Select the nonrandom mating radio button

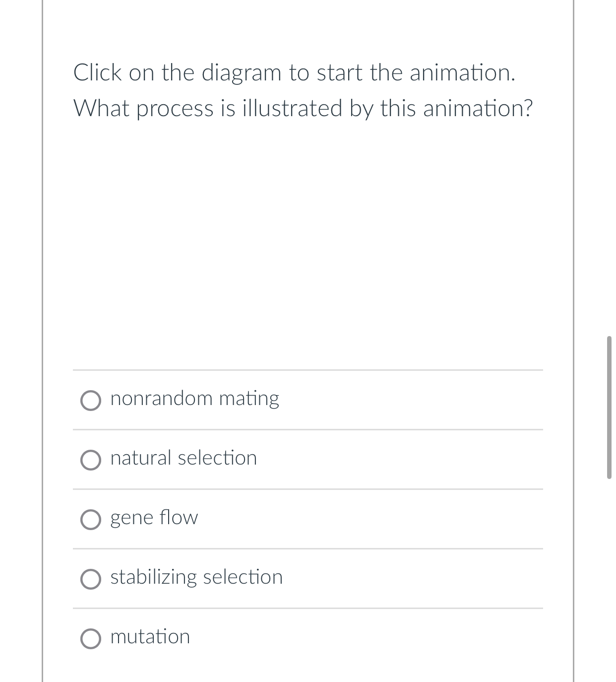click(91, 400)
